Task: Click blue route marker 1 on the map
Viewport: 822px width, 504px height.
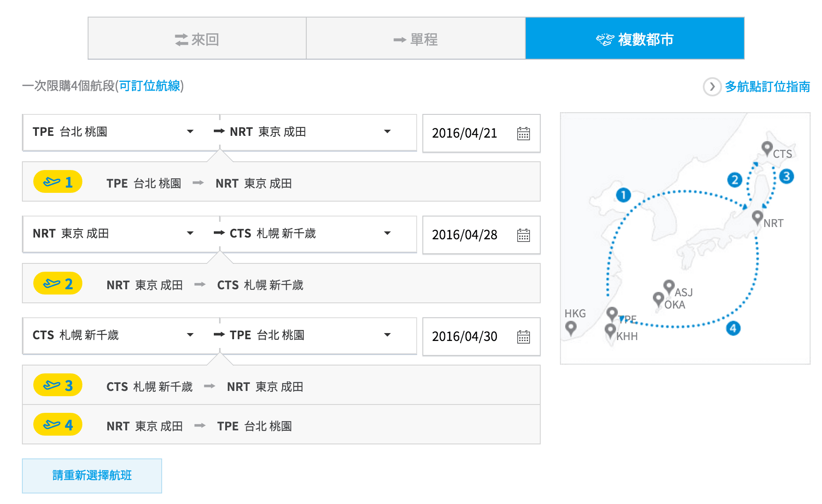Action: tap(623, 195)
